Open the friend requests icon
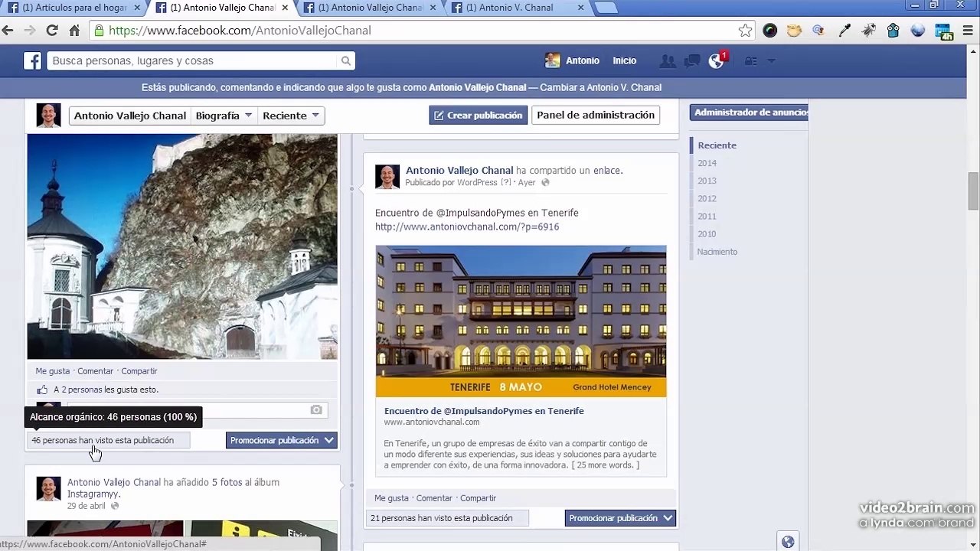980x551 pixels. click(x=668, y=61)
